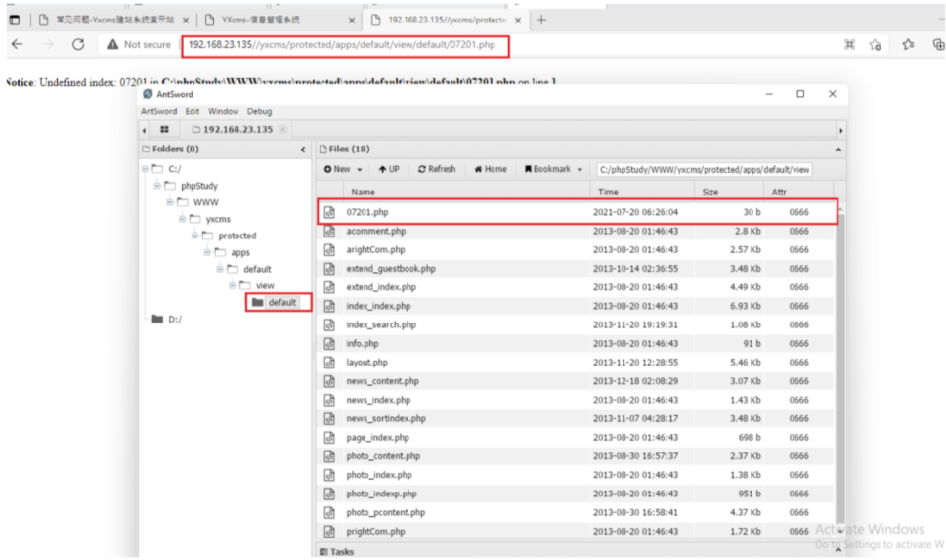This screenshot has height=560, width=946.
Task: Click the info.php file icon
Action: click(x=329, y=343)
